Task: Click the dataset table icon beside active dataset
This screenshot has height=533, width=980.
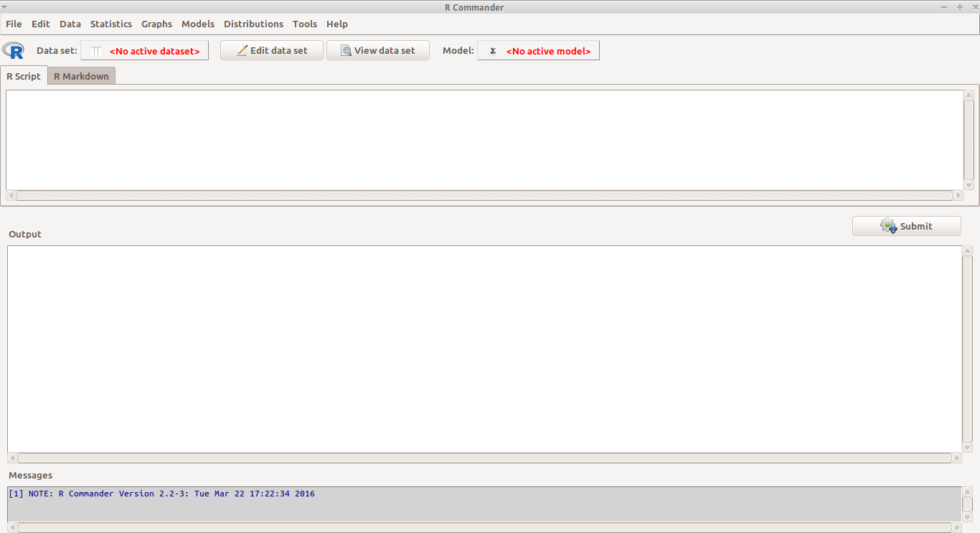Action: (96, 51)
